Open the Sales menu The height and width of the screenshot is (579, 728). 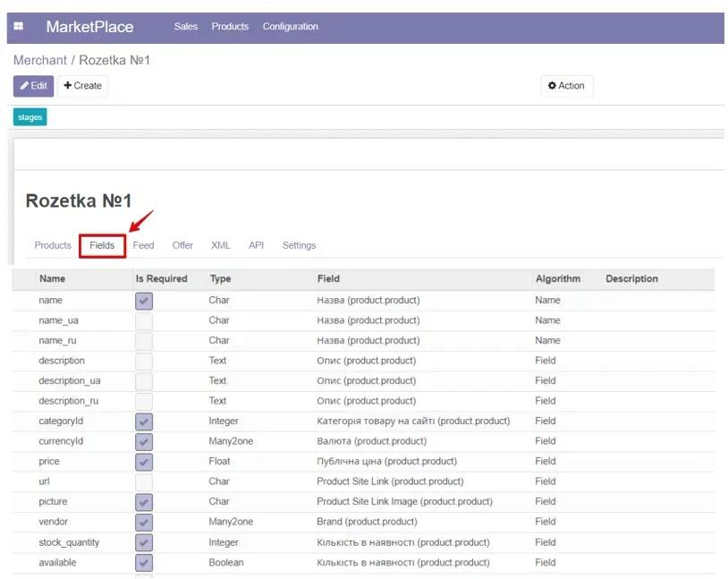pyautogui.click(x=186, y=27)
